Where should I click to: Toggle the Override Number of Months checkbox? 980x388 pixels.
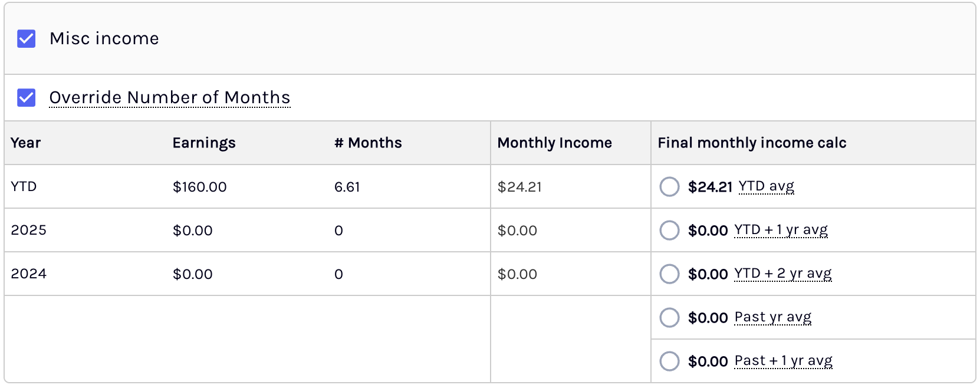coord(27,97)
